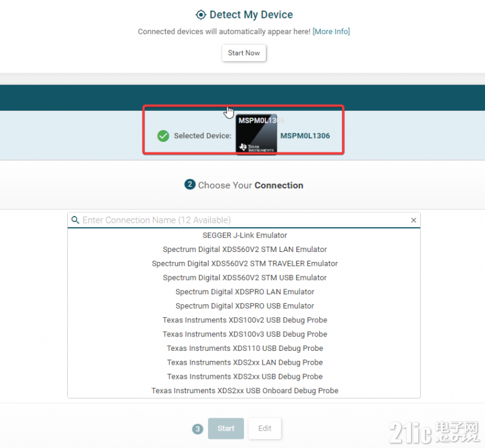This screenshot has width=485, height=448.
Task: Select Spectrum Digital XDSPRO LAN Emulator
Action: (245, 292)
